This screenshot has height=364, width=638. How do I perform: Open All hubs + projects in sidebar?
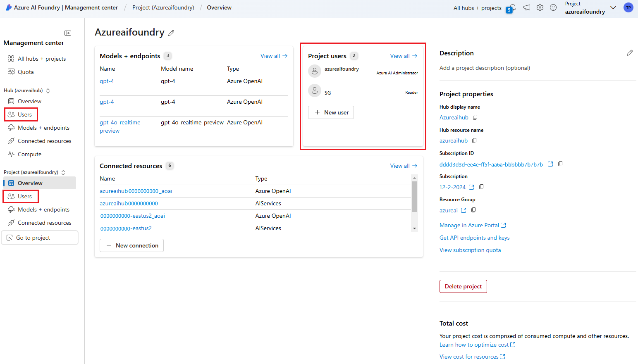click(x=37, y=59)
